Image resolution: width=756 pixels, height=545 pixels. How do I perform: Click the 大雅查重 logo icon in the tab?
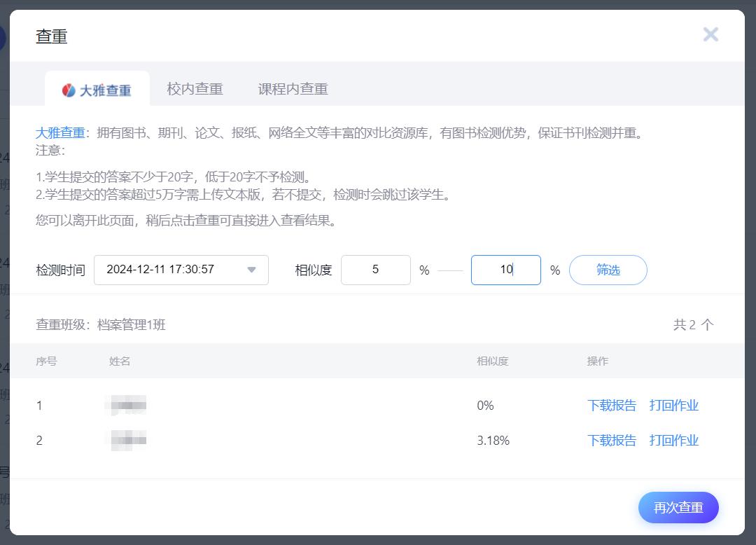click(69, 90)
